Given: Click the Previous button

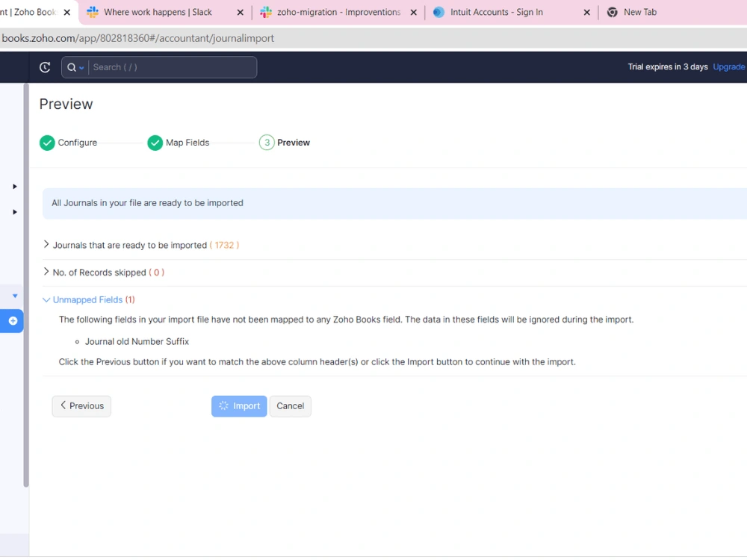Looking at the screenshot, I should point(81,405).
